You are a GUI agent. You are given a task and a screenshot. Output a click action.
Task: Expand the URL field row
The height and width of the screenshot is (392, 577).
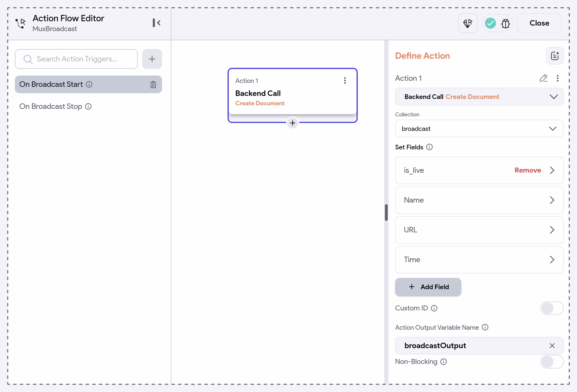[479, 230]
